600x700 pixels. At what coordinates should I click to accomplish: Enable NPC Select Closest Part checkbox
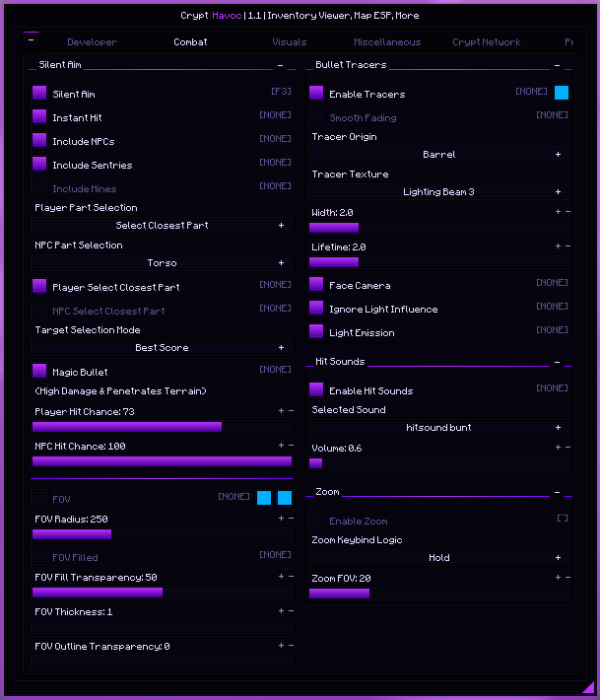[39, 310]
